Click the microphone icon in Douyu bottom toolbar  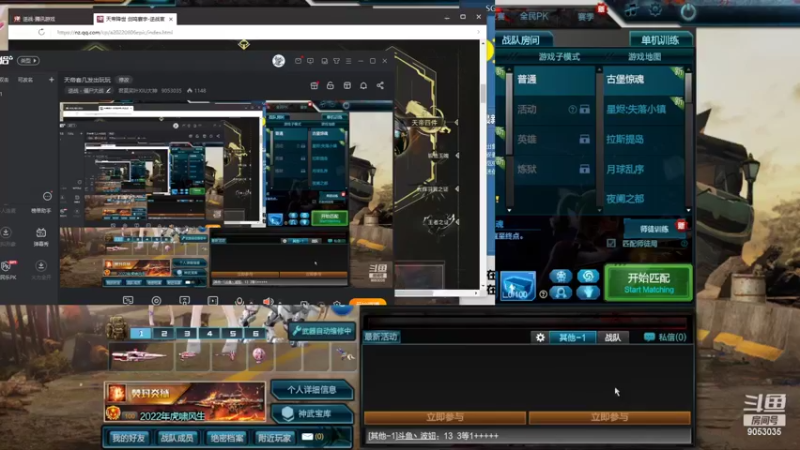[239, 301]
